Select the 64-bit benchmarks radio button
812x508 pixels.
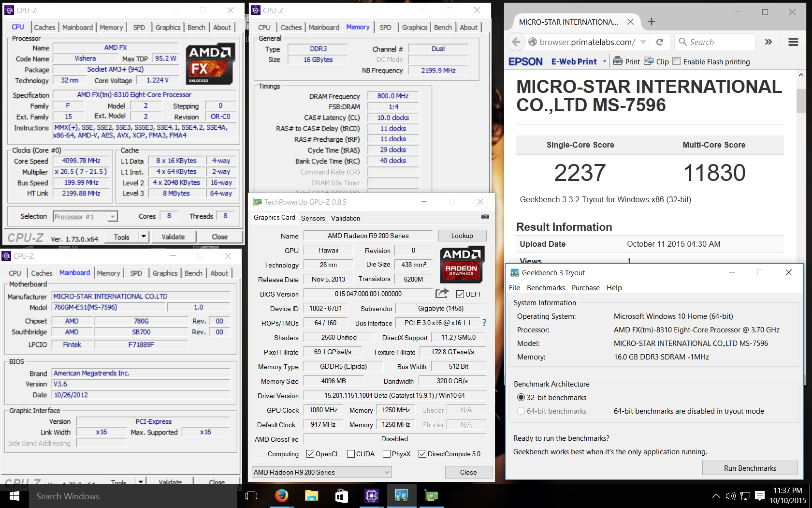click(521, 411)
